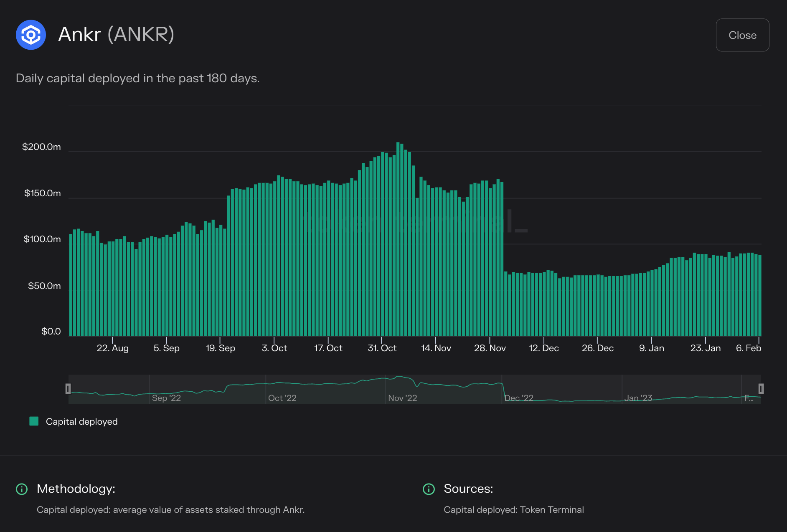The width and height of the screenshot is (787, 532).
Task: Click Nov '22 in the range navigator
Action: 403,398
